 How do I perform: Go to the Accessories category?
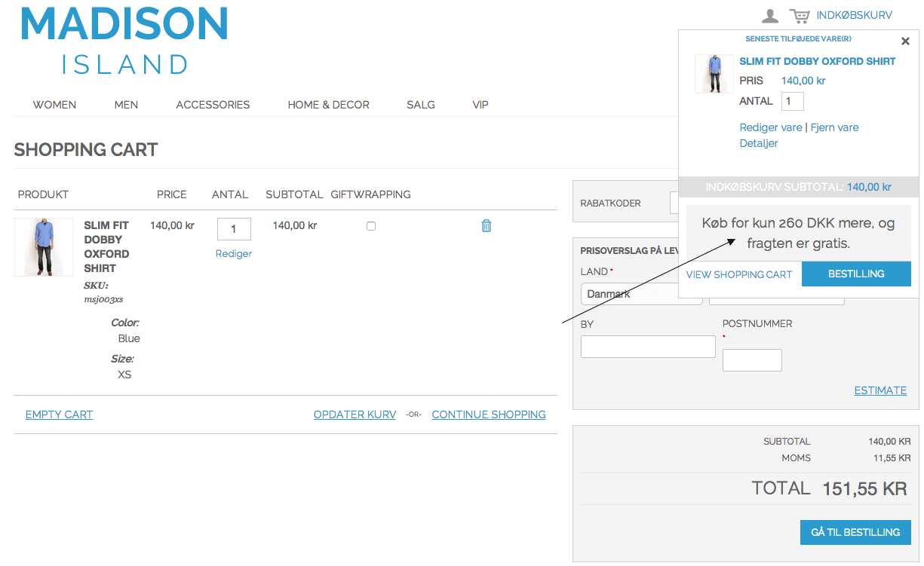[x=213, y=105]
